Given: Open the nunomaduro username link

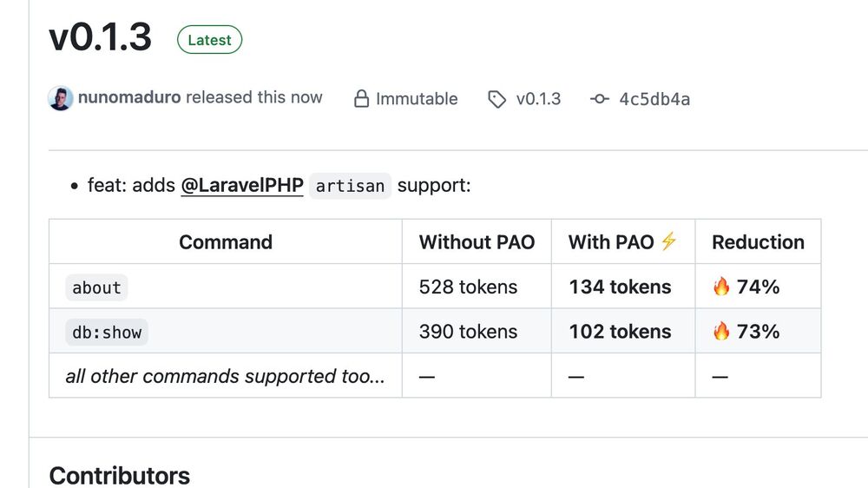Looking at the screenshot, I should (x=129, y=97).
